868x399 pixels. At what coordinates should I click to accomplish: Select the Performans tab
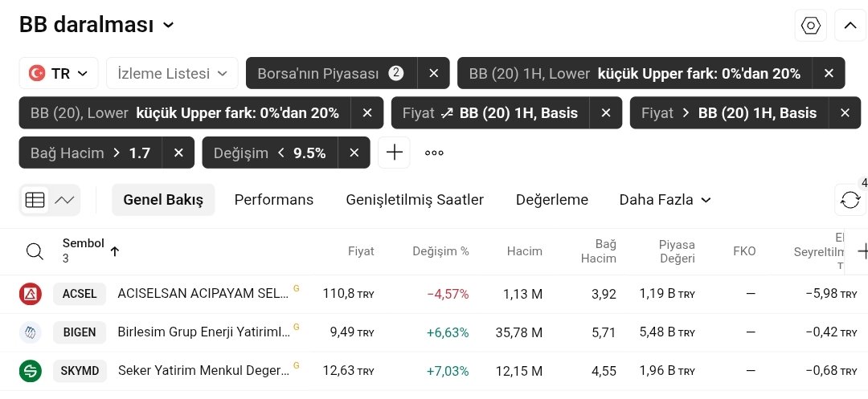click(273, 200)
